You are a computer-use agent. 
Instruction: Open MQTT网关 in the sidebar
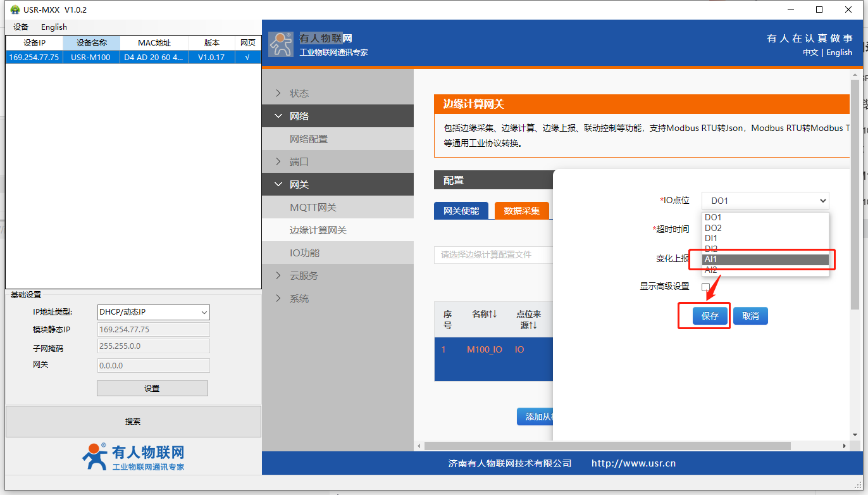click(338, 207)
